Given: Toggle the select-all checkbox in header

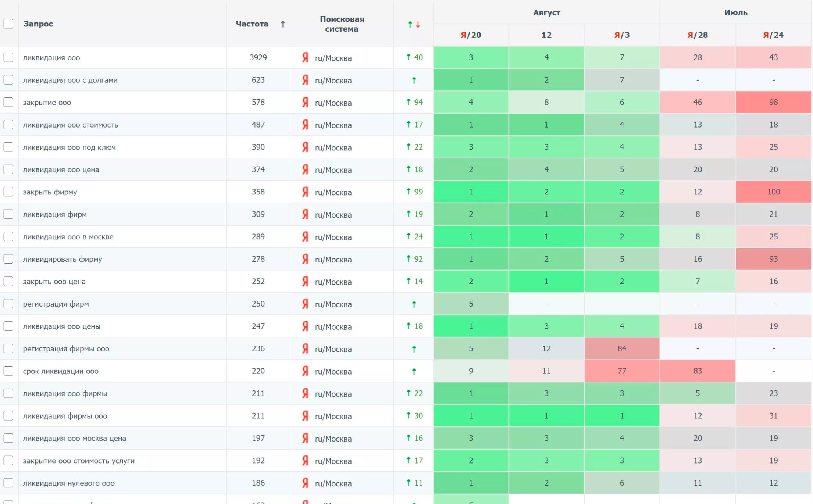Looking at the screenshot, I should click(x=8, y=24).
